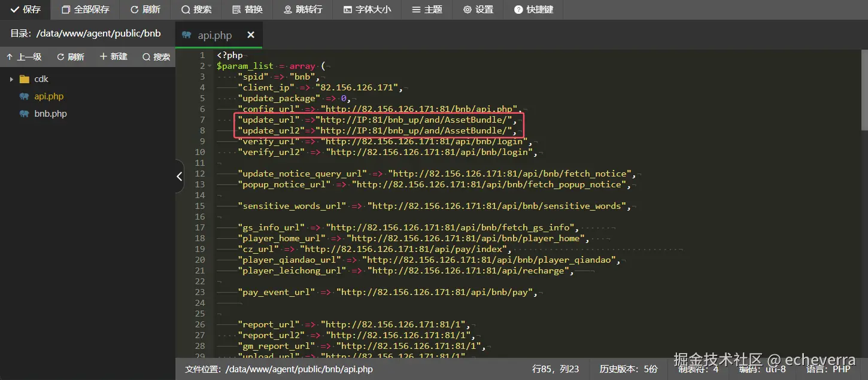
Task: Click 语言: PHP in status bar
Action: click(x=828, y=369)
